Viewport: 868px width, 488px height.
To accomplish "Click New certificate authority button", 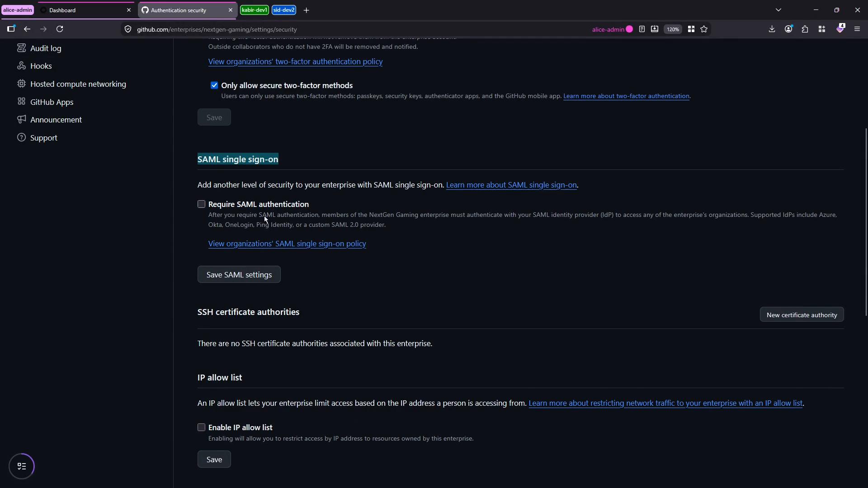I will pos(802,315).
